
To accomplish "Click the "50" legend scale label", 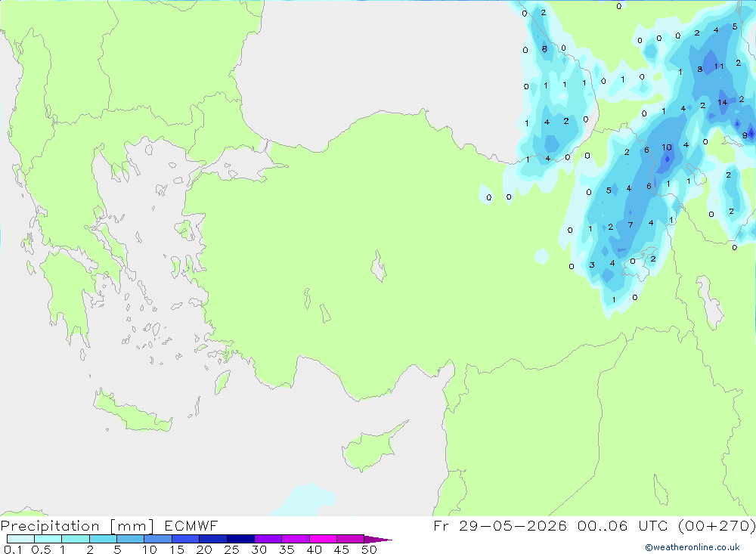I will point(369,549).
